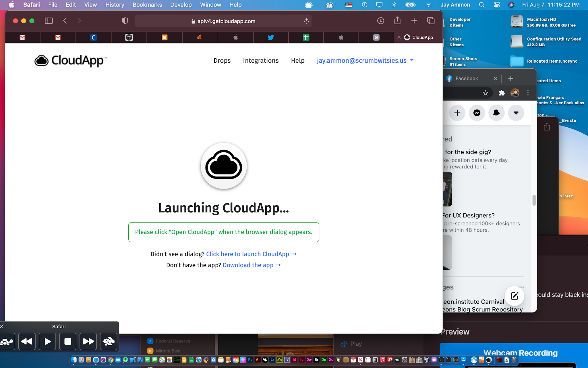Open the Drops page

222,61
